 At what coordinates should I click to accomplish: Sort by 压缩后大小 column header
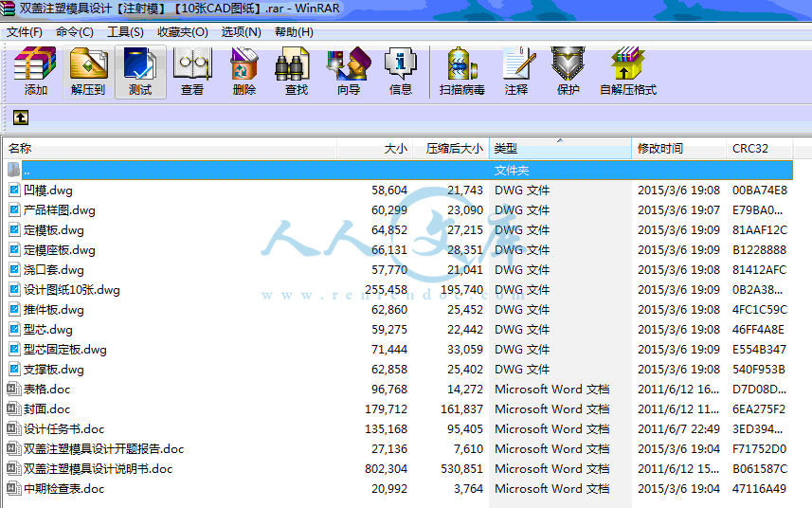pyautogui.click(x=451, y=149)
